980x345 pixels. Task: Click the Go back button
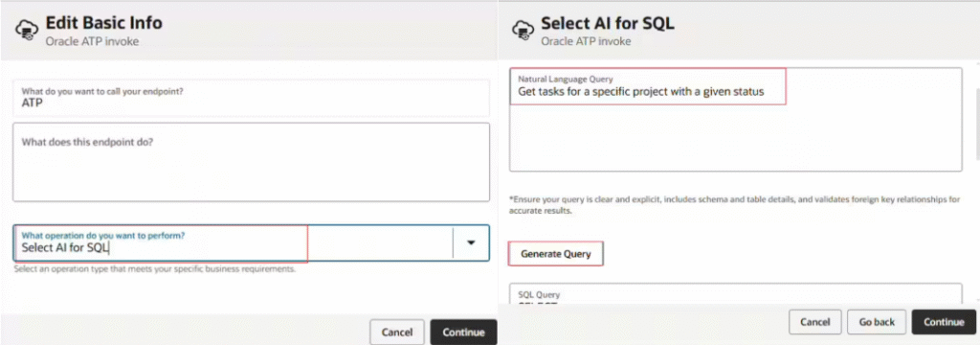point(877,322)
